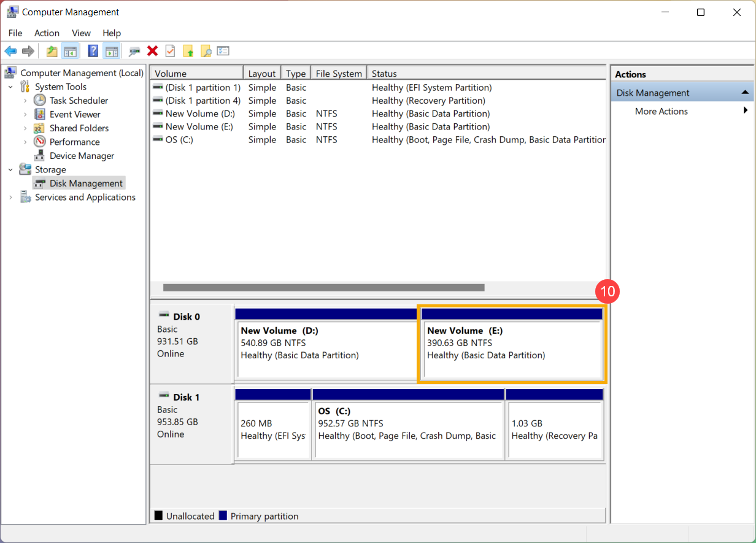The width and height of the screenshot is (756, 543).
Task: Open the View menu
Action: [81, 33]
